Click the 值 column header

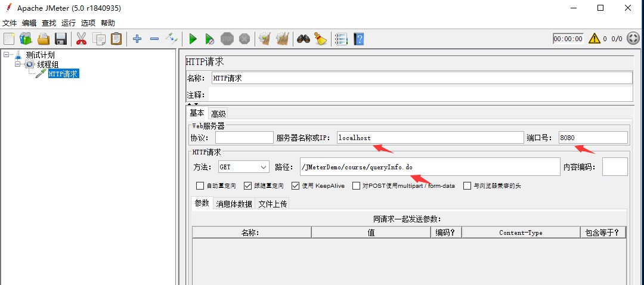pos(371,233)
